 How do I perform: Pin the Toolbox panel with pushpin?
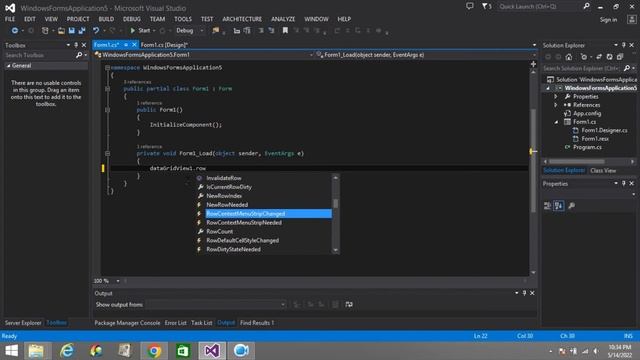[76, 45]
